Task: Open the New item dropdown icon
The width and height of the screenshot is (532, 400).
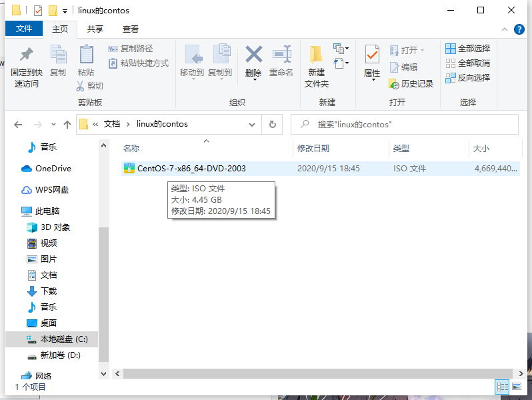Action: click(341, 49)
